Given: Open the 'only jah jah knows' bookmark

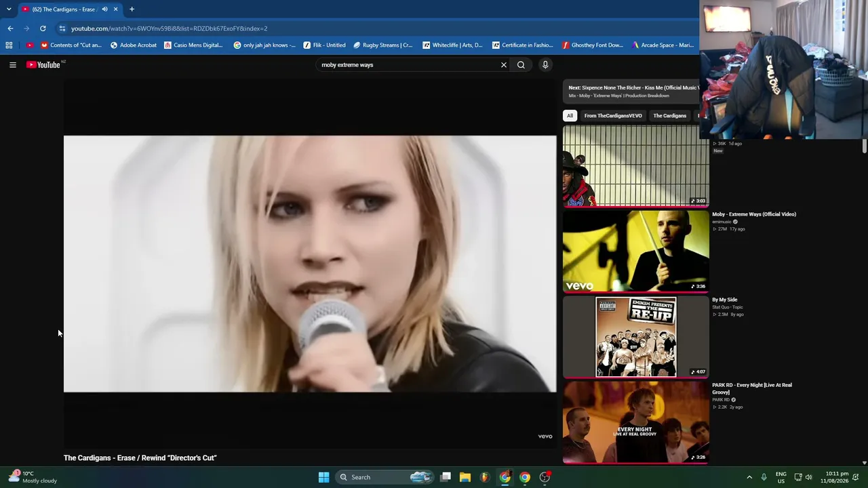Looking at the screenshot, I should pos(264,45).
